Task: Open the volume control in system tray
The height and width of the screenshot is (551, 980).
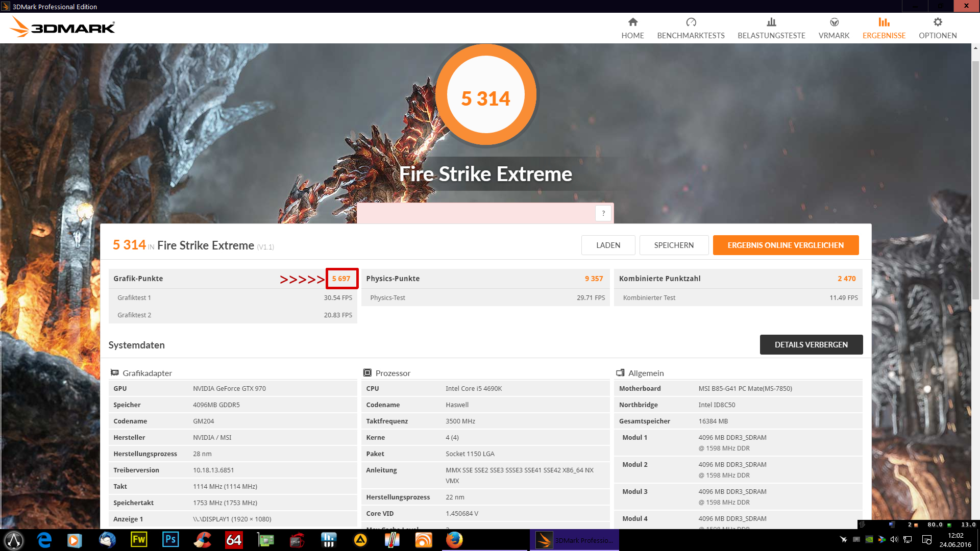Action: [x=894, y=540]
